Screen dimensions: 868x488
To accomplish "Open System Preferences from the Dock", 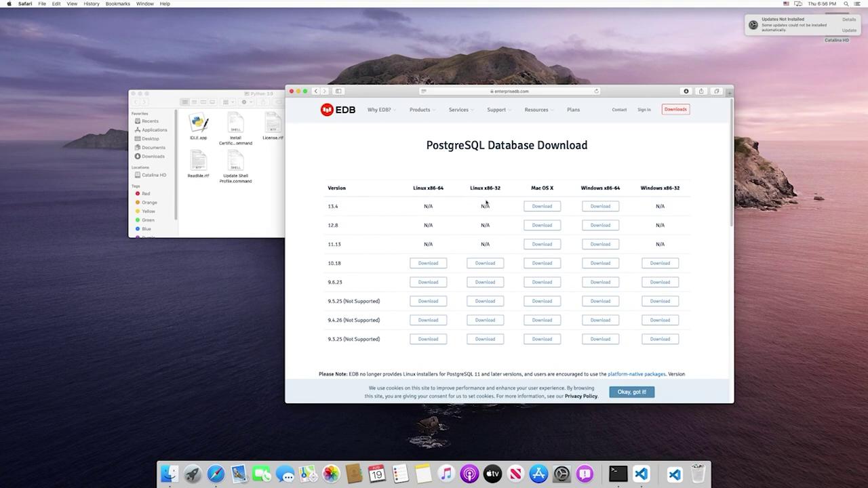I will coord(561,474).
